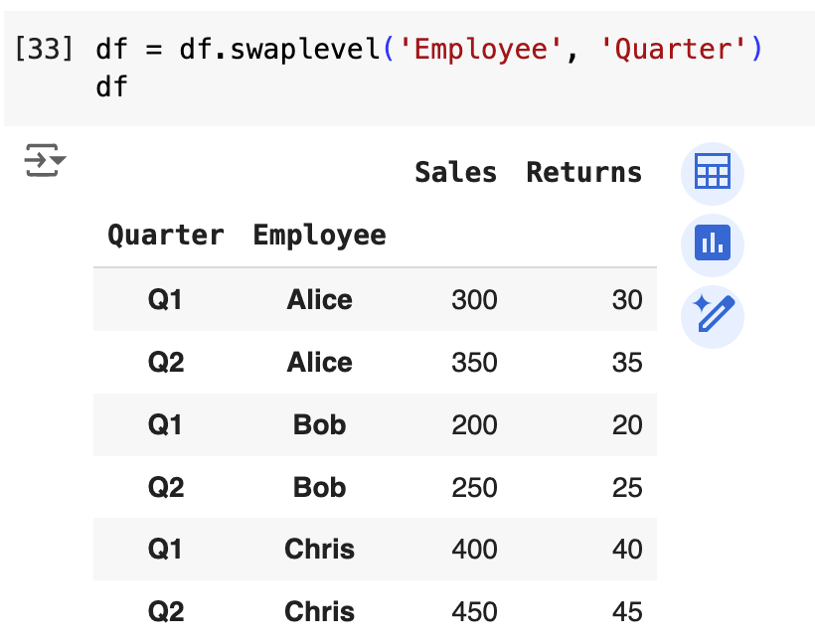Click the Sales value 350

(474, 363)
